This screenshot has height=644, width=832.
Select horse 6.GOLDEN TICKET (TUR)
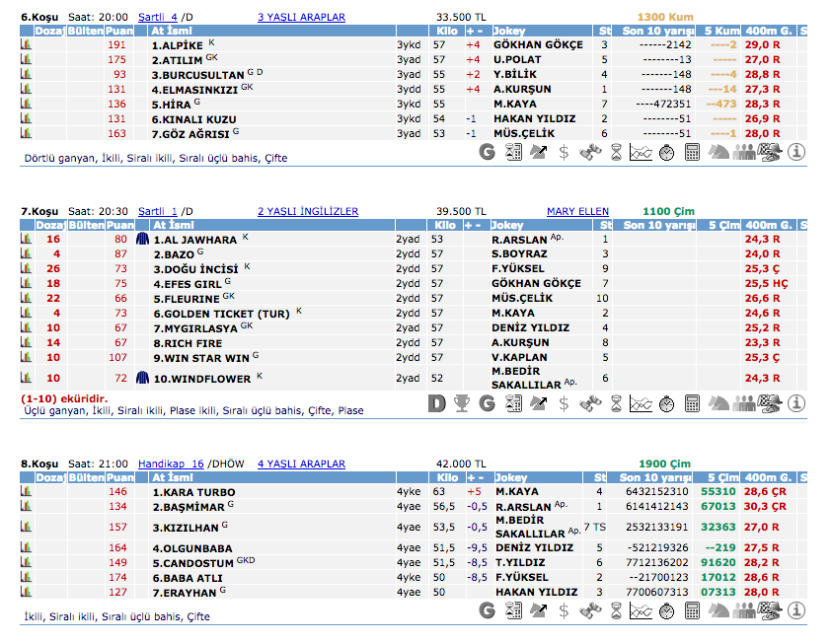click(220, 314)
